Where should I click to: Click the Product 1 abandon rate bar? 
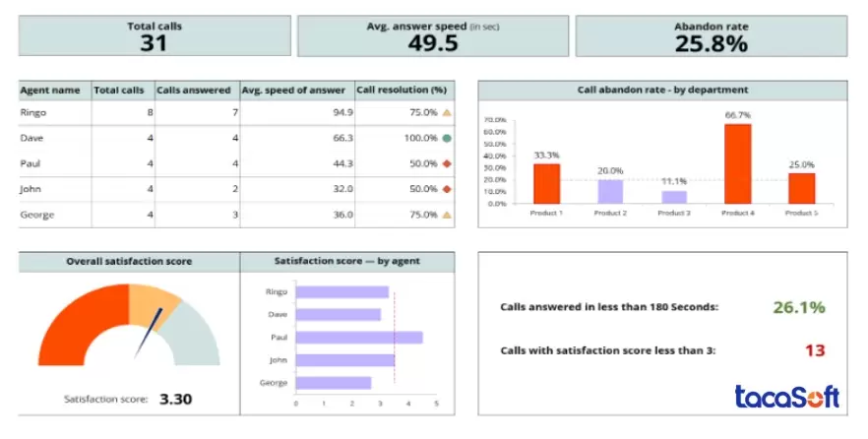pos(547,184)
